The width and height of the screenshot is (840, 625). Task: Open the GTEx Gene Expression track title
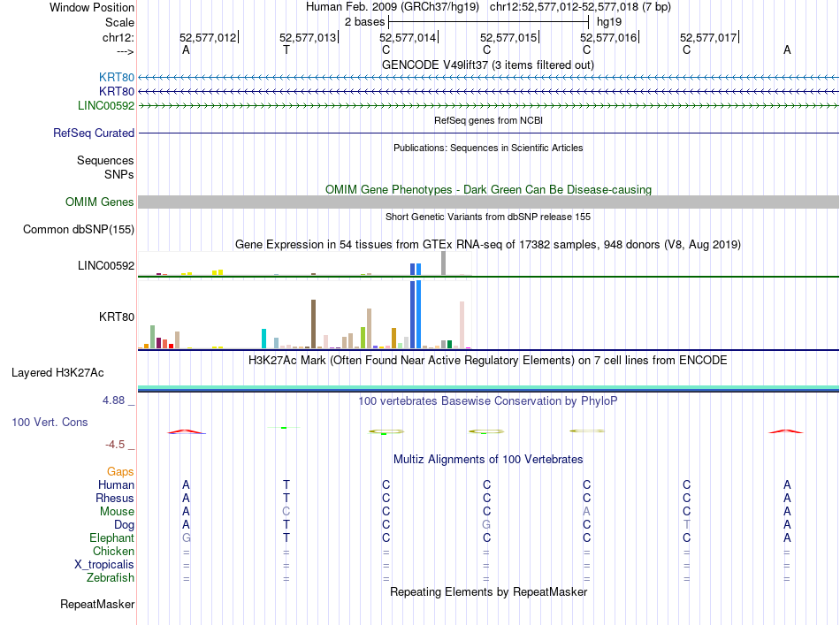coord(488,244)
